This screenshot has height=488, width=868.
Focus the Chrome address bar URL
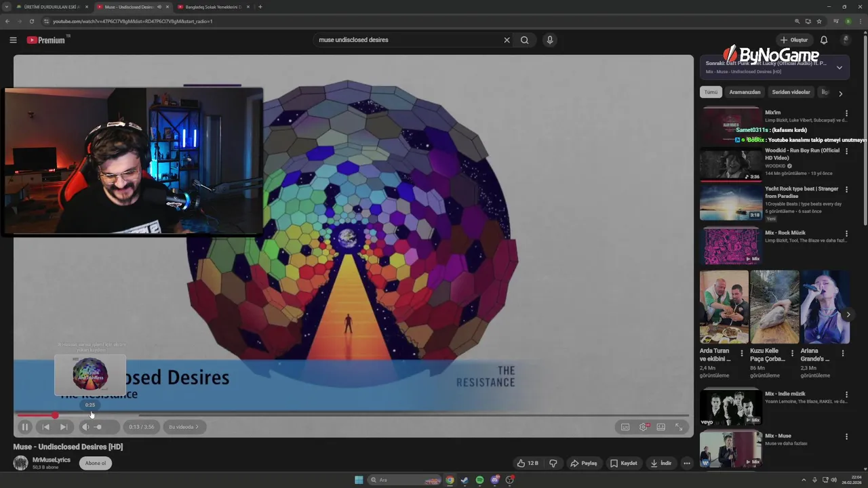[133, 21]
